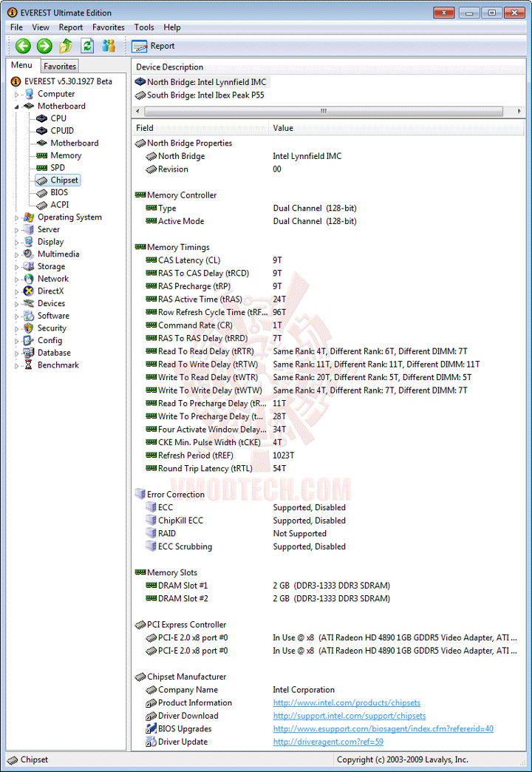Click the ECC cube icon in list
The height and width of the screenshot is (772, 532).
(151, 507)
